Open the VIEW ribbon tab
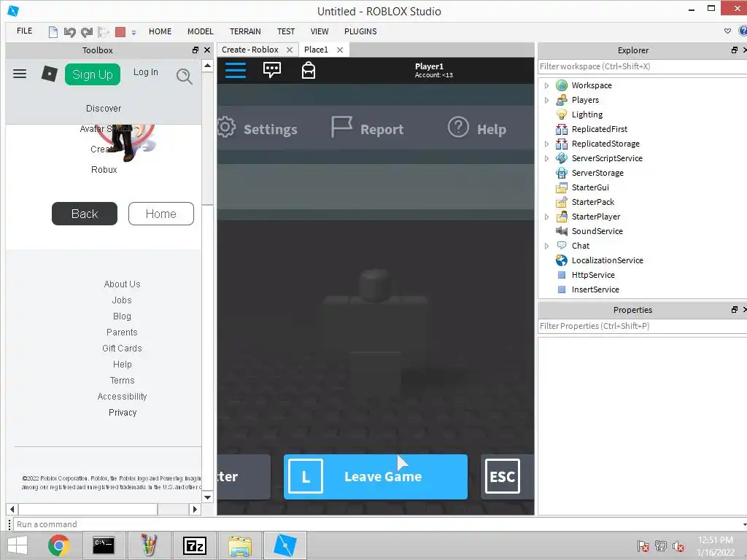Image resolution: width=747 pixels, height=560 pixels. point(320,31)
